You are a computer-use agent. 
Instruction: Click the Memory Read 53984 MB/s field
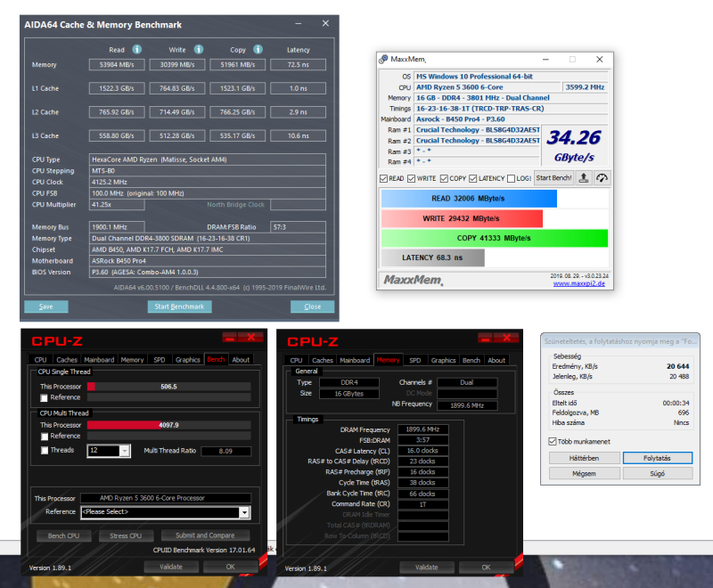point(117,64)
